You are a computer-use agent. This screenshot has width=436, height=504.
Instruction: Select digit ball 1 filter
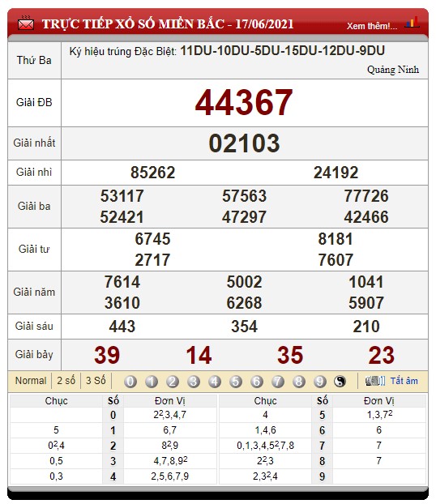click(152, 382)
